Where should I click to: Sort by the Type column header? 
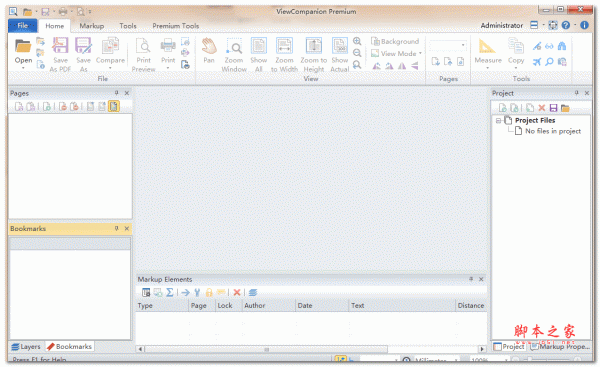pos(162,305)
